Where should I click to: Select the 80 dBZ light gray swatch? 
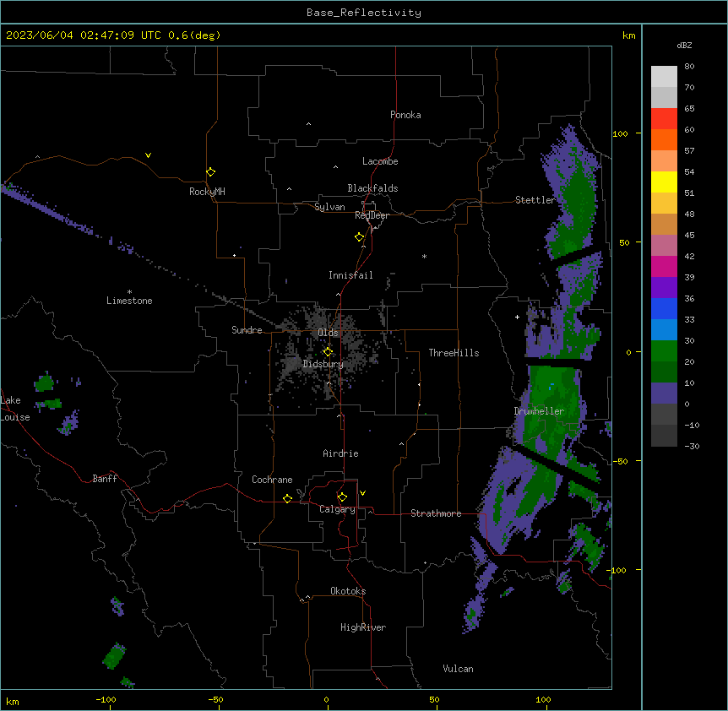tap(664, 76)
